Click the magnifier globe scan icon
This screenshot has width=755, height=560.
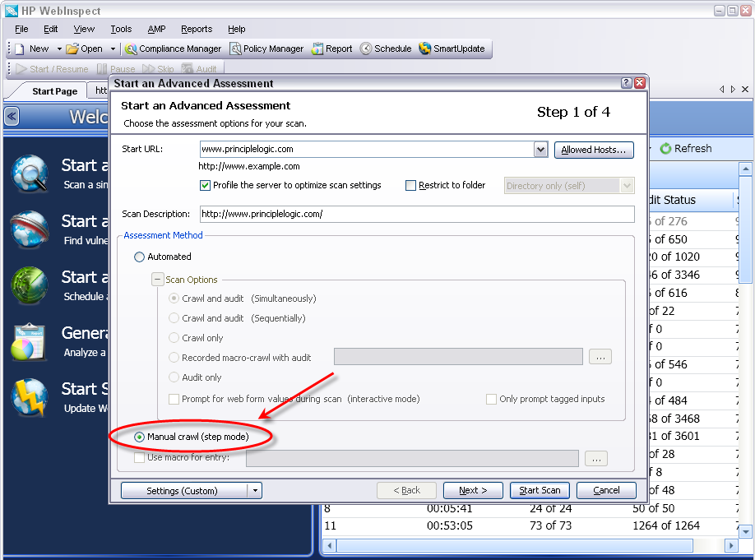pyautogui.click(x=30, y=174)
